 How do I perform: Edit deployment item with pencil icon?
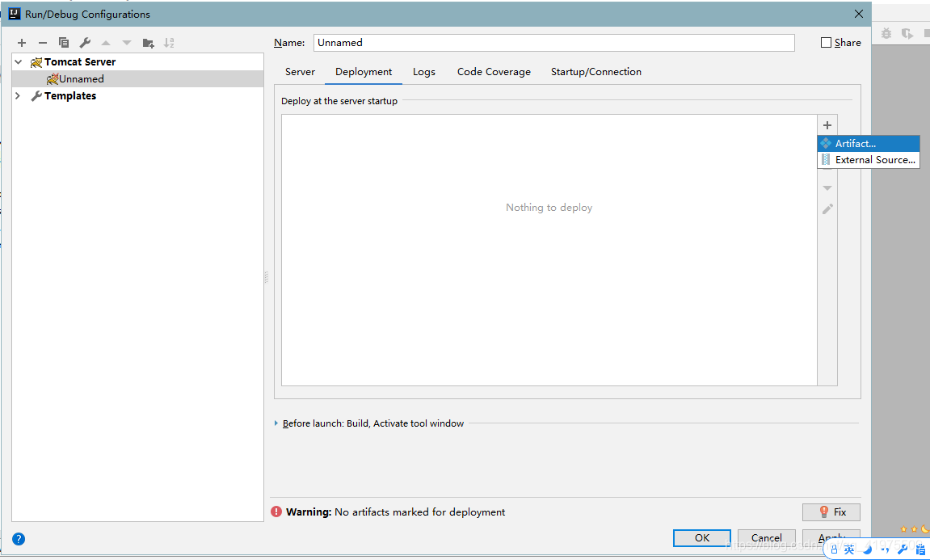(x=827, y=208)
